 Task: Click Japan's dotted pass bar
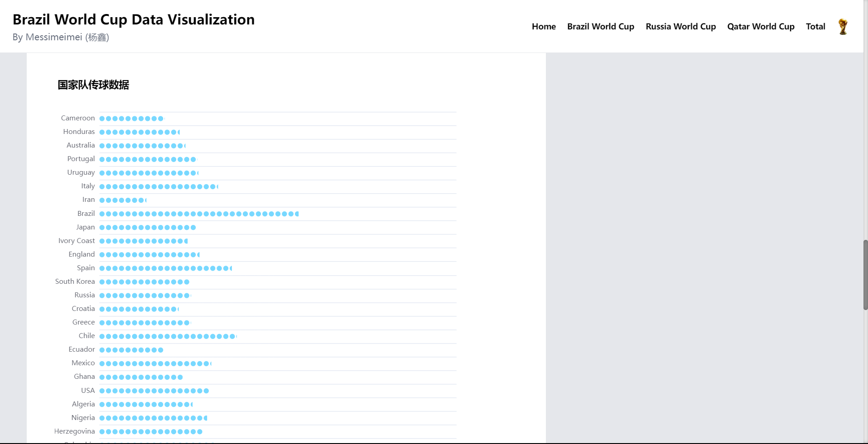click(148, 227)
